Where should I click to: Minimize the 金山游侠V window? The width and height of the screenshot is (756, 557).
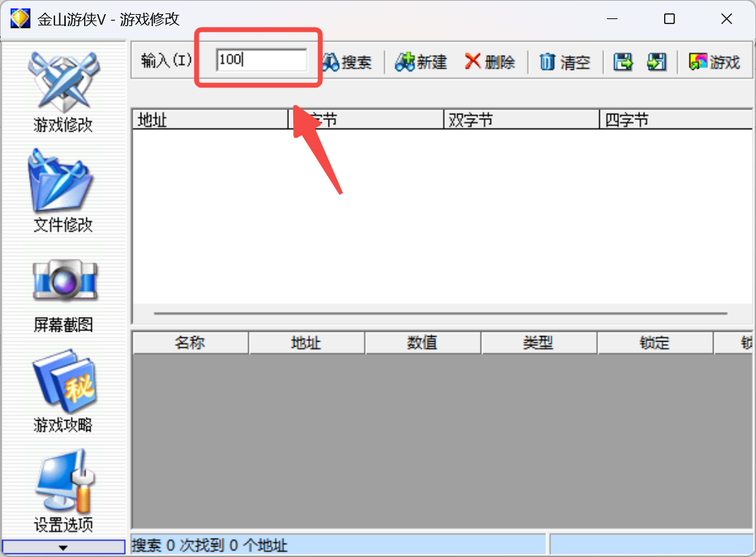[x=613, y=19]
